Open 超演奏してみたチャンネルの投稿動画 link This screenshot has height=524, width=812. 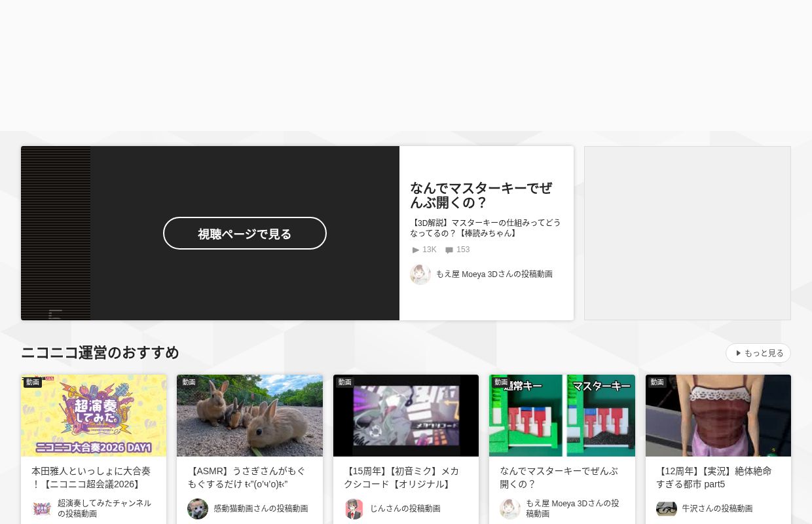coord(104,508)
